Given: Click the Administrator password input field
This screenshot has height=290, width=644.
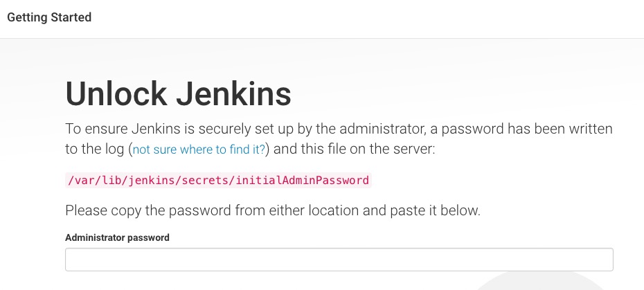Looking at the screenshot, I should 339,260.
